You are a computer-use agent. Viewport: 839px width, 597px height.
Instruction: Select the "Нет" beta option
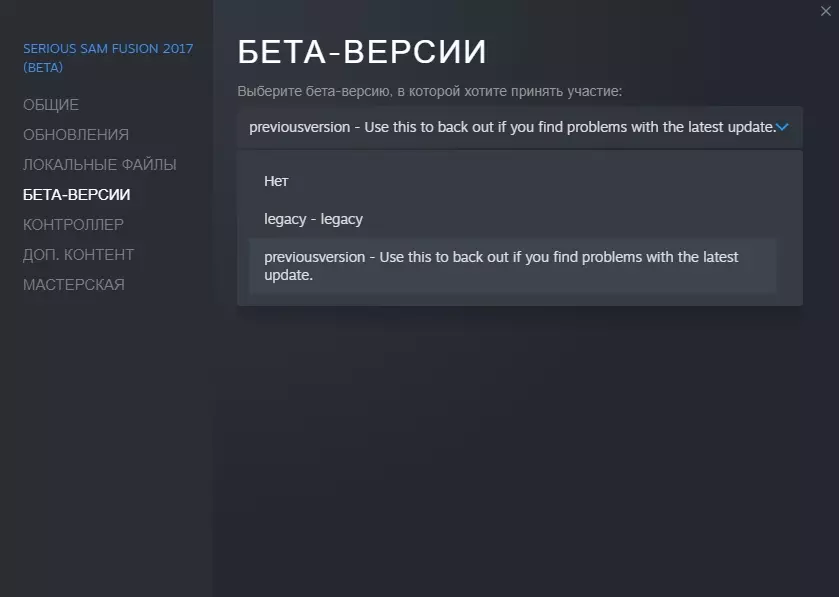point(277,181)
